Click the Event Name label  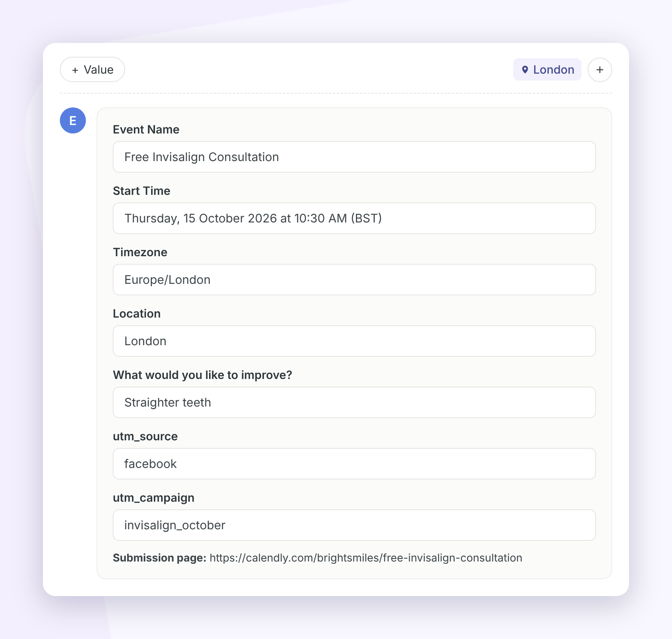(146, 130)
